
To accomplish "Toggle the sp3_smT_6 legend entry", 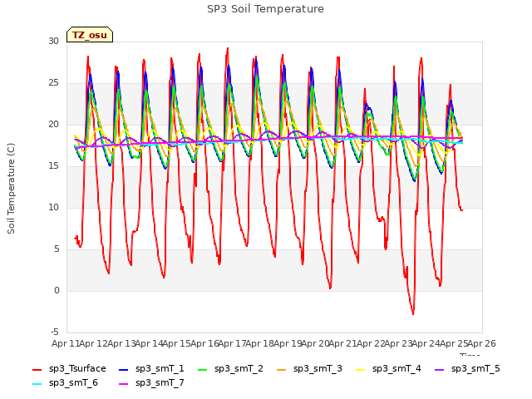I will [x=65, y=383].
